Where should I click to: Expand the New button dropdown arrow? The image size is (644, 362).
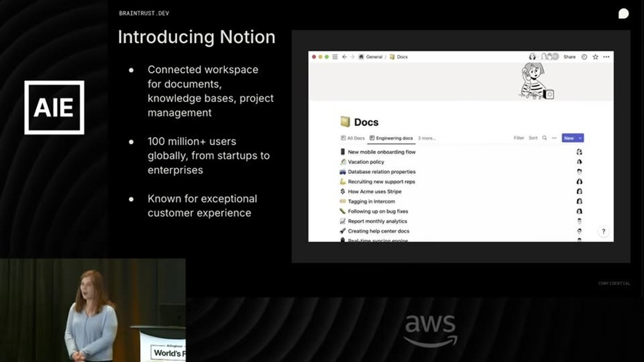pos(580,138)
